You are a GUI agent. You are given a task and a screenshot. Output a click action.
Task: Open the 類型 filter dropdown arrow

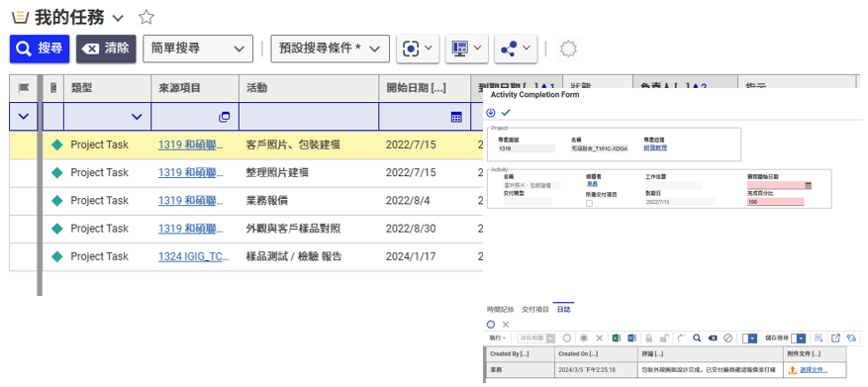[137, 117]
